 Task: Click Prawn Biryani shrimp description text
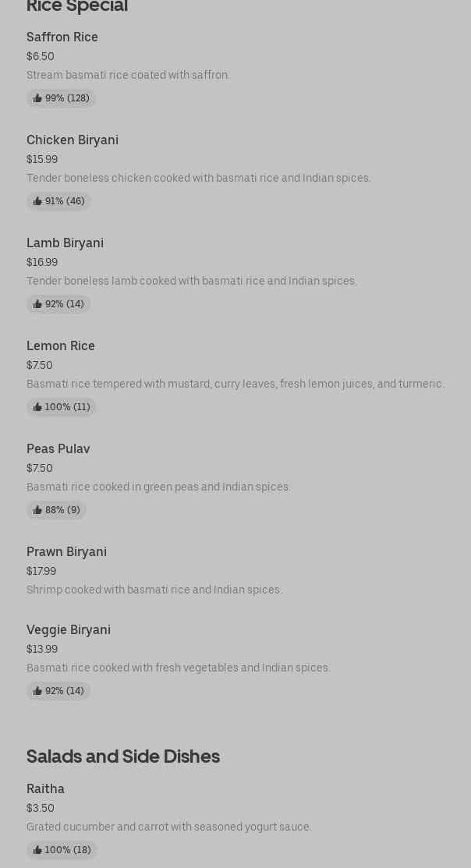pyautogui.click(x=154, y=590)
